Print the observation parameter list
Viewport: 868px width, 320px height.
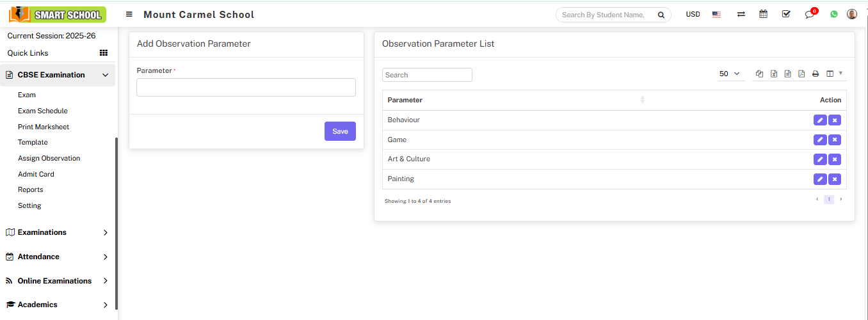816,74
